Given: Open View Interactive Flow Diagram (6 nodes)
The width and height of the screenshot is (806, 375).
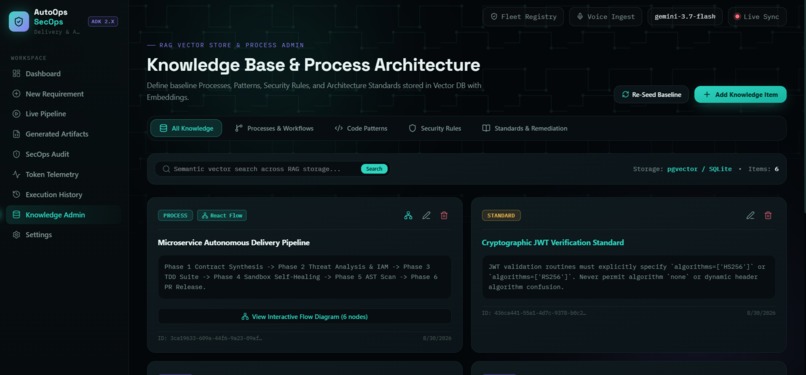Looking at the screenshot, I should point(305,317).
